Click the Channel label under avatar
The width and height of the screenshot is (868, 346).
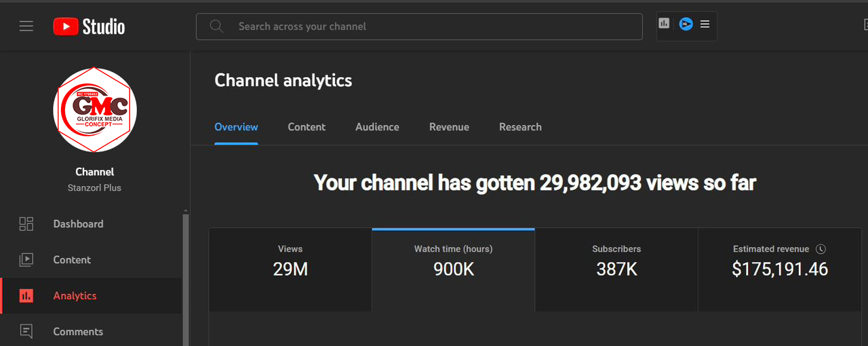tap(94, 172)
